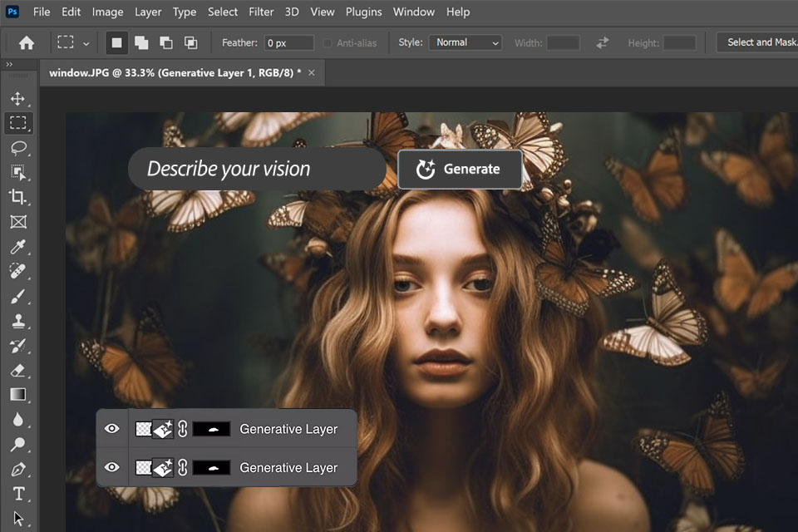Click the Describe your vision prompt field
This screenshot has height=532, width=798.
click(x=257, y=169)
